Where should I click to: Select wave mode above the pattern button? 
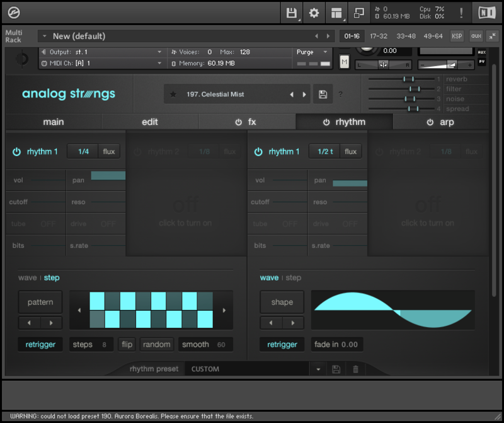(28, 277)
